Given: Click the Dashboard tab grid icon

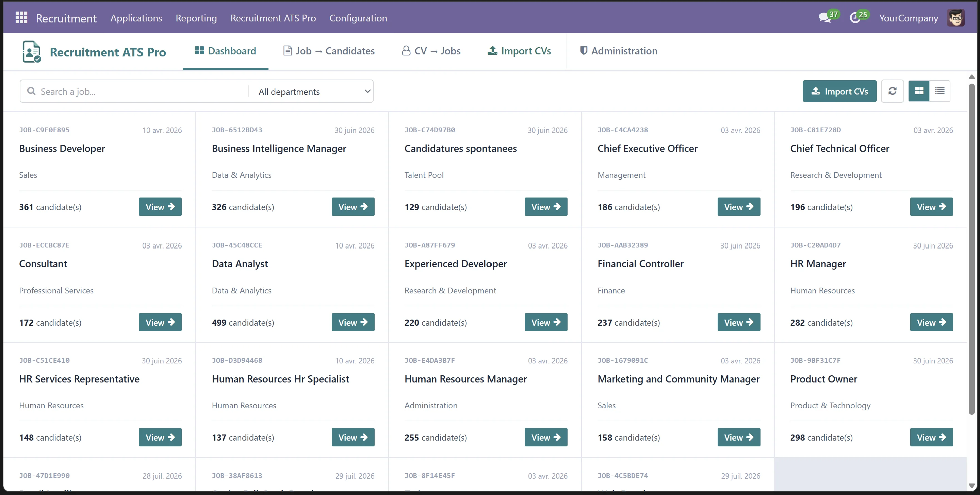Looking at the screenshot, I should tap(199, 50).
